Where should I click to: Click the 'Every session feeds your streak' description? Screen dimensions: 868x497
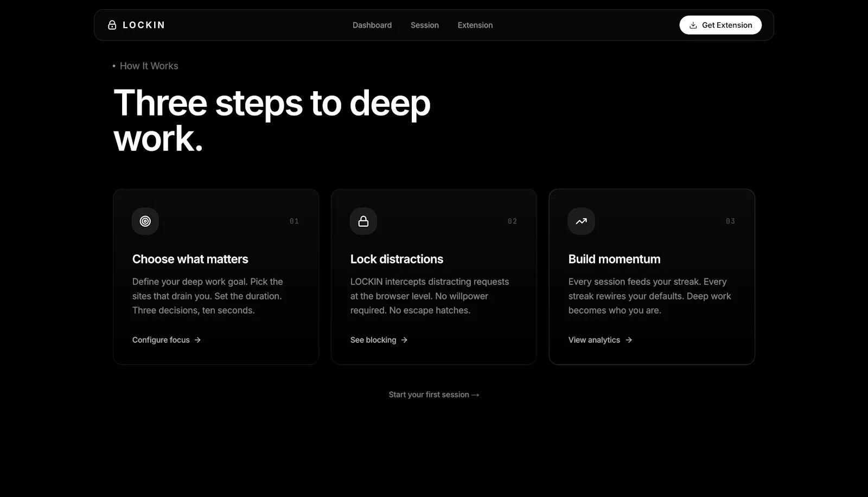649,296
